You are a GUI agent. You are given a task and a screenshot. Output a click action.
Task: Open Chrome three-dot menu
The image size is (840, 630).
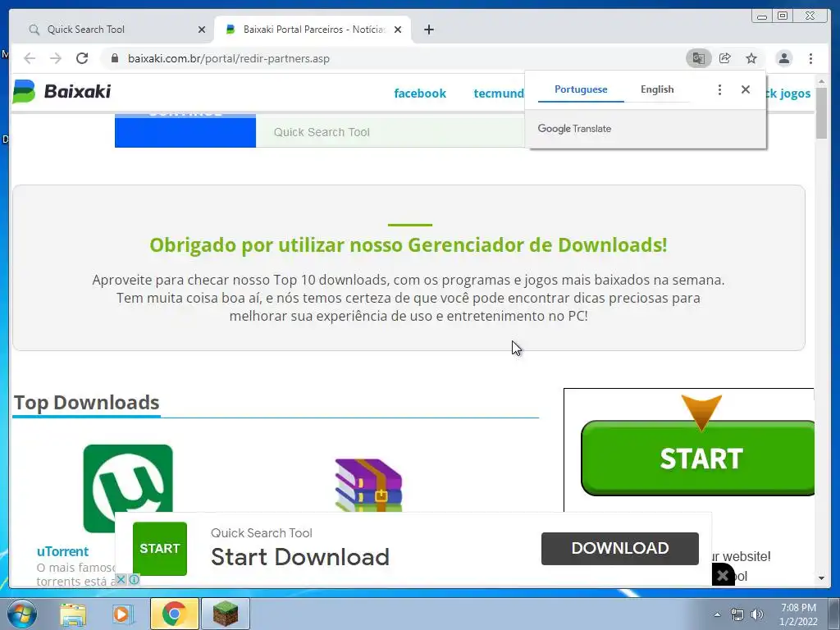(810, 58)
